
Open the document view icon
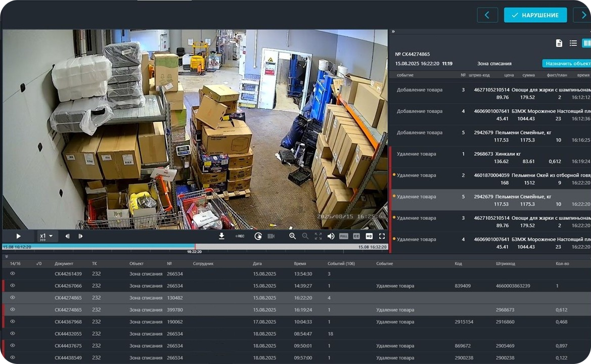pyautogui.click(x=559, y=43)
